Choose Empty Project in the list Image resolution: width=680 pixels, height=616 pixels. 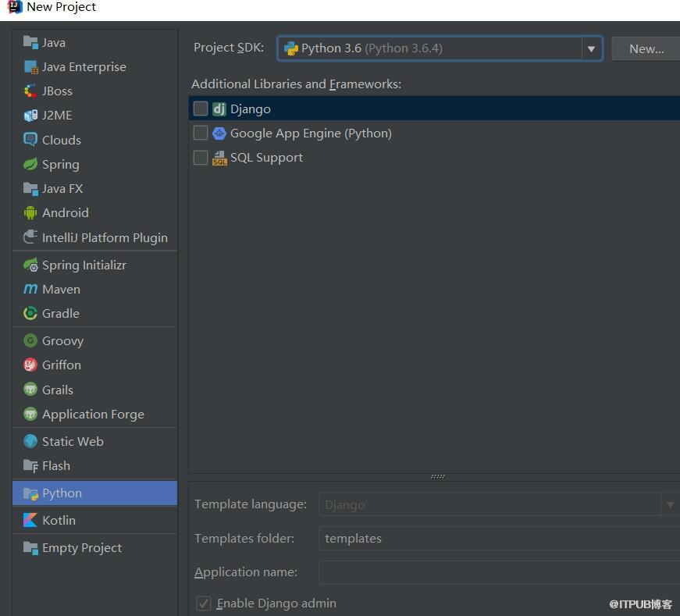coord(95,547)
